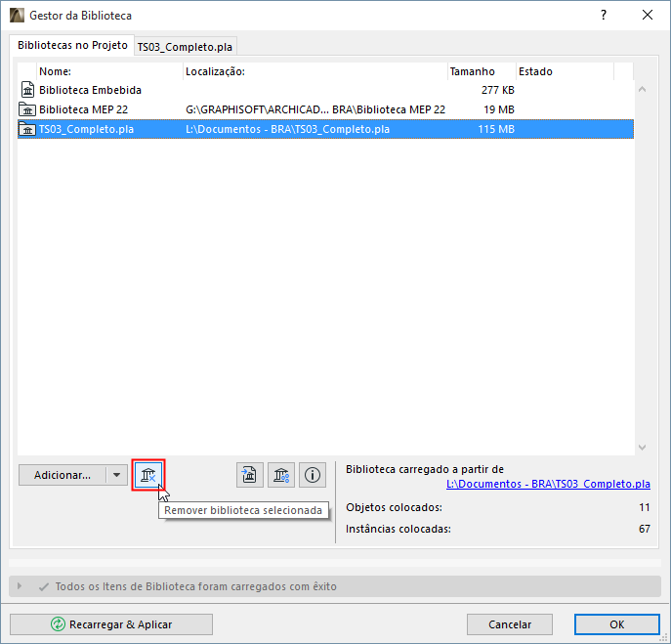The width and height of the screenshot is (671, 644).
Task: Click the 277 KB size value
Action: 498,90
